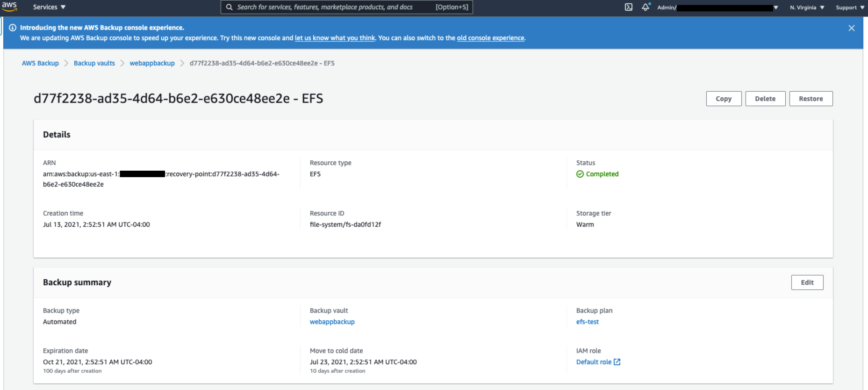The height and width of the screenshot is (390, 868).
Task: Expand the Services dropdown menu
Action: pos(49,7)
